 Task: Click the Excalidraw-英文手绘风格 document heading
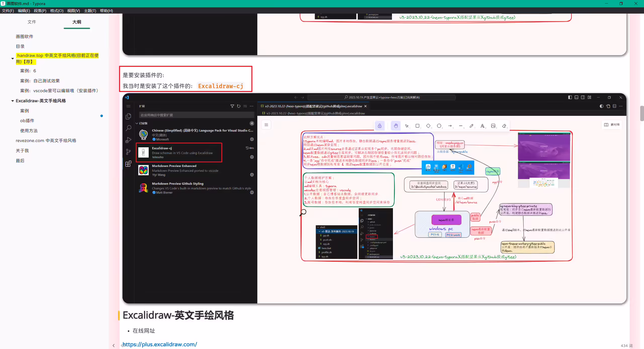178,315
